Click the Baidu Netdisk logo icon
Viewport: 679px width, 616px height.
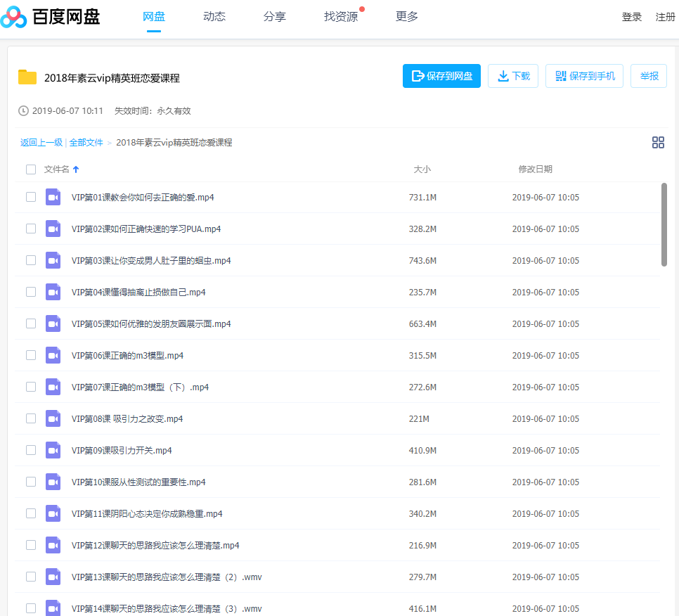(x=14, y=18)
